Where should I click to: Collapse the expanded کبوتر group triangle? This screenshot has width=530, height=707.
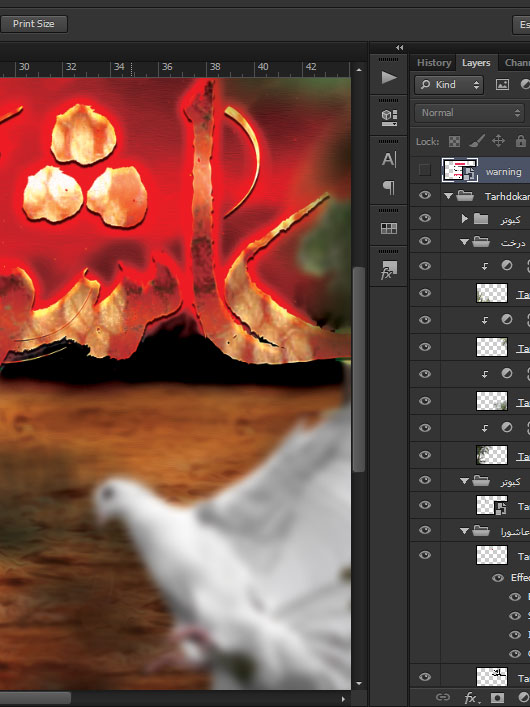465,482
